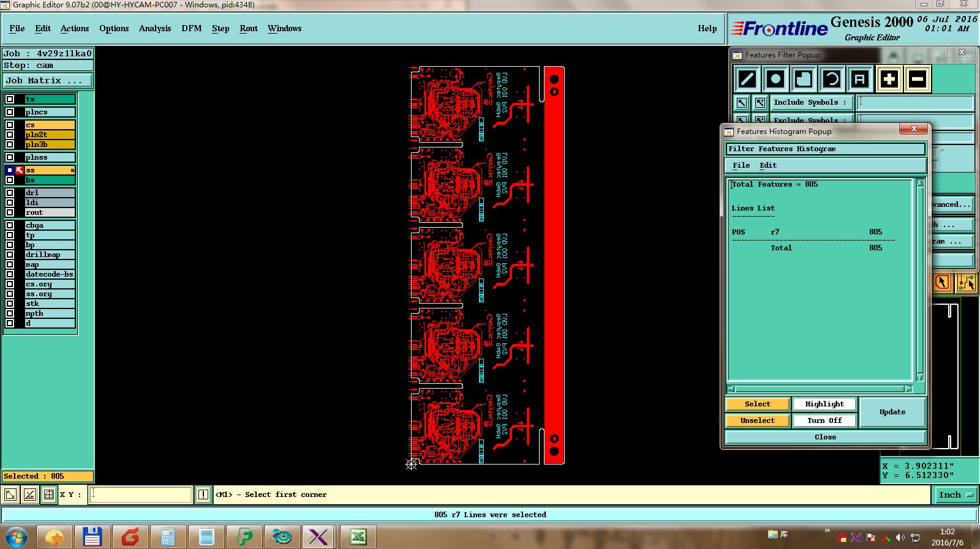Click plus-arrow icon beside Include Symbols
Screen dimensions: 980x549
760,103
